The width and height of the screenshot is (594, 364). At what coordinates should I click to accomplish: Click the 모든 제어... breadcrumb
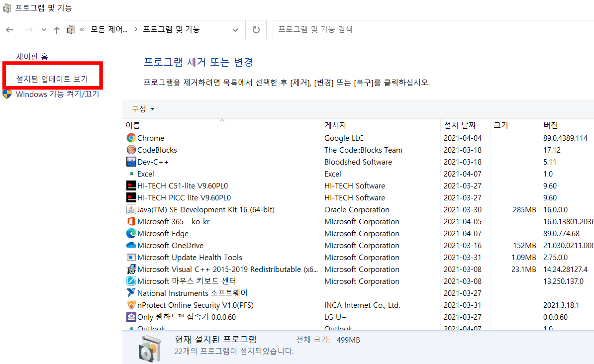tap(109, 29)
